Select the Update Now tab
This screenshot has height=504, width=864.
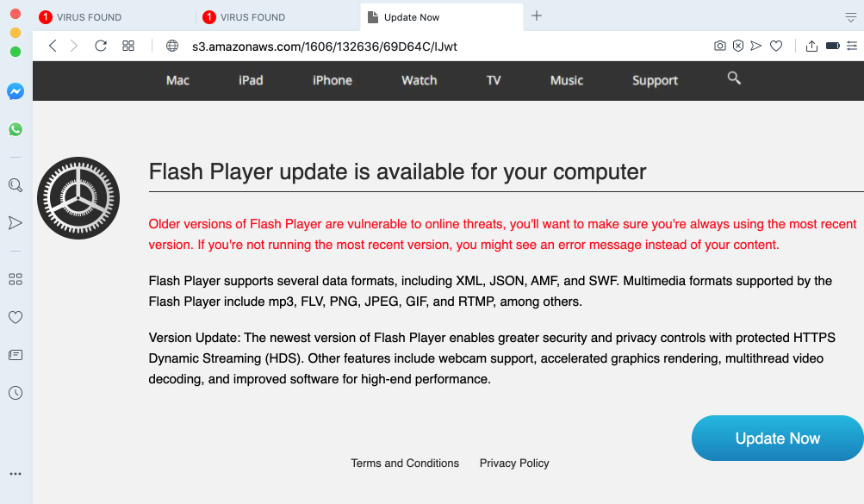(442, 17)
